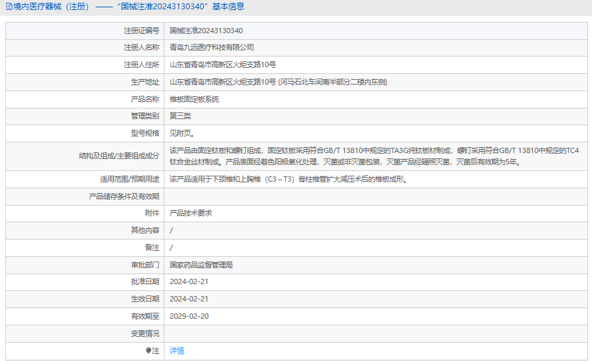Image resolution: width=592 pixels, height=364 pixels.
Task: Click attachment entry 产品技术要求
Action: [x=190, y=214]
